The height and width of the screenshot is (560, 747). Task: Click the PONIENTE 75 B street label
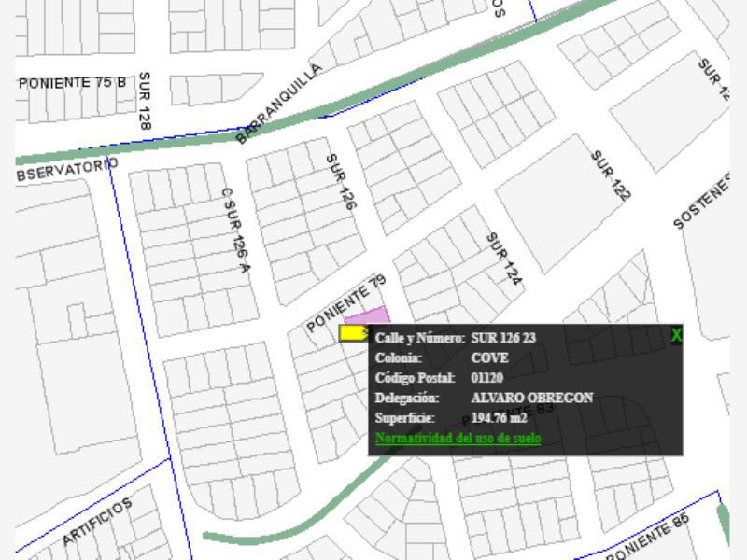73,83
